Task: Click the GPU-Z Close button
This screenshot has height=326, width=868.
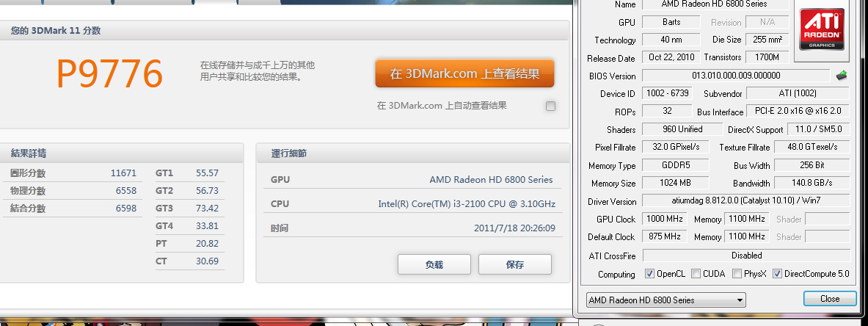Action: pos(829,299)
